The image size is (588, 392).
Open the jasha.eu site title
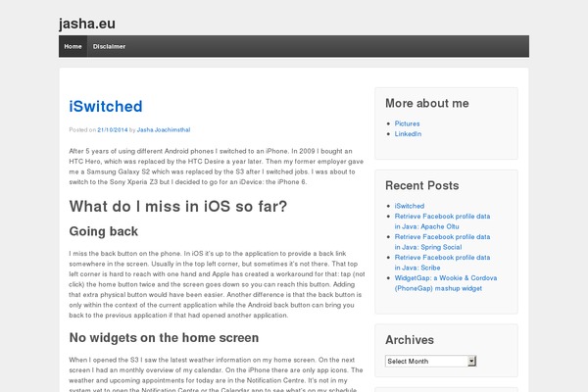87,24
